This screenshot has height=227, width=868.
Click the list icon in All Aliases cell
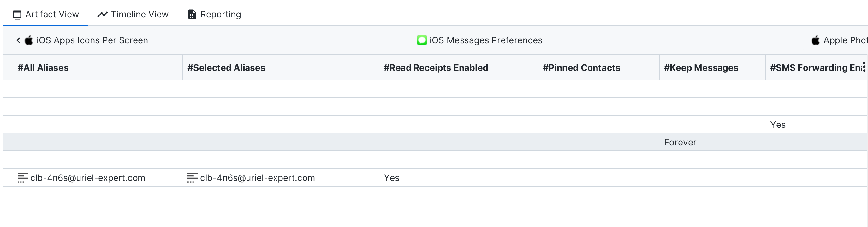(22, 178)
